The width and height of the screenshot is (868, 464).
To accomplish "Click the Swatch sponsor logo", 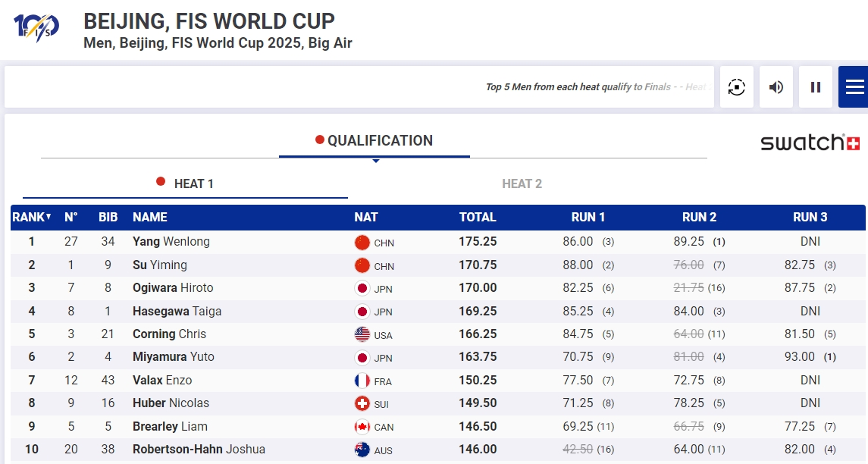I will pos(810,143).
